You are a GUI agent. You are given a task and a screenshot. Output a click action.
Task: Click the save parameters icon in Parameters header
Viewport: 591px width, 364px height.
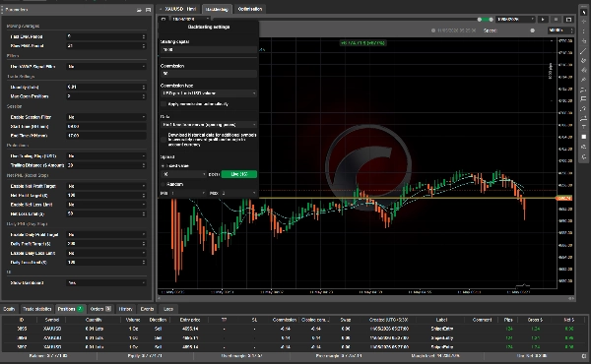(x=148, y=10)
